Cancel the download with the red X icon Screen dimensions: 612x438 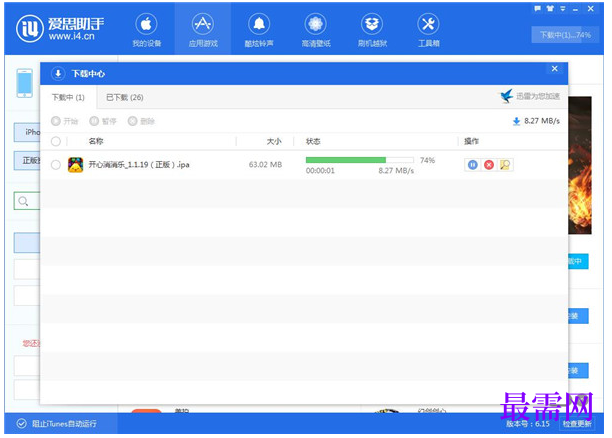[x=489, y=165]
